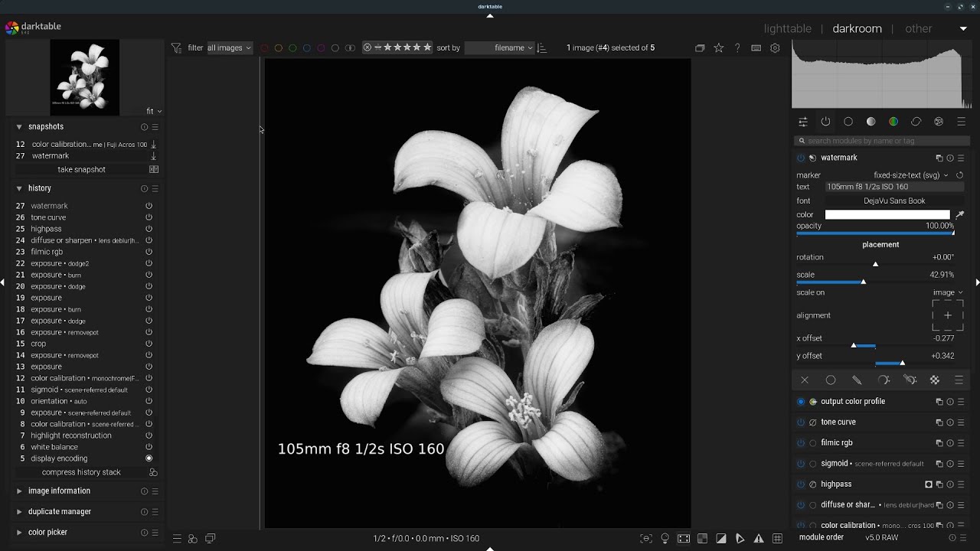
Task: Show effects modules group
Action: coord(939,122)
